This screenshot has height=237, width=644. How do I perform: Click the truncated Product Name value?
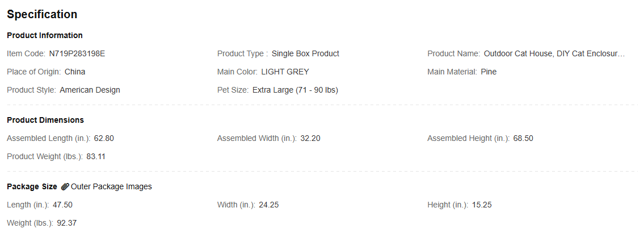pos(554,53)
